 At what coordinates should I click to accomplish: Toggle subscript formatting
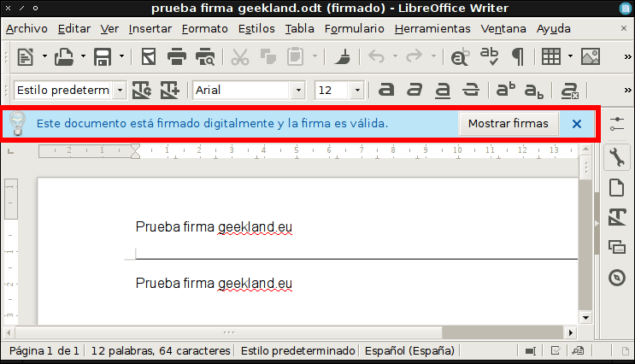coord(534,91)
